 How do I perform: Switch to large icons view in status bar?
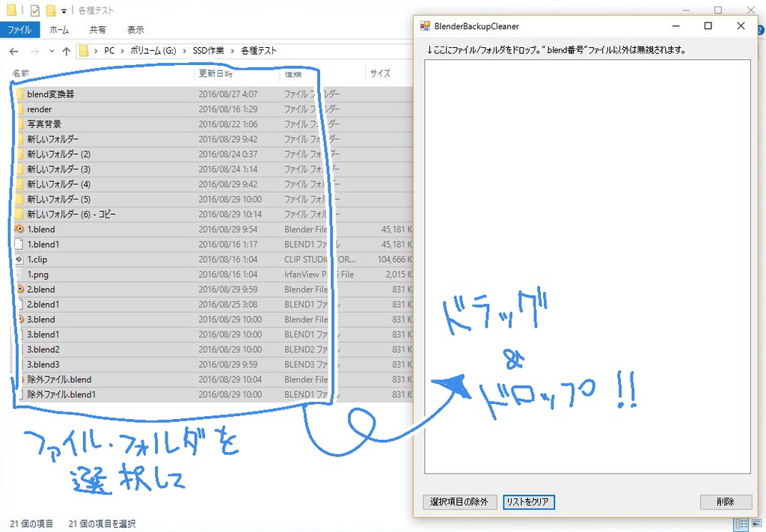(757, 524)
